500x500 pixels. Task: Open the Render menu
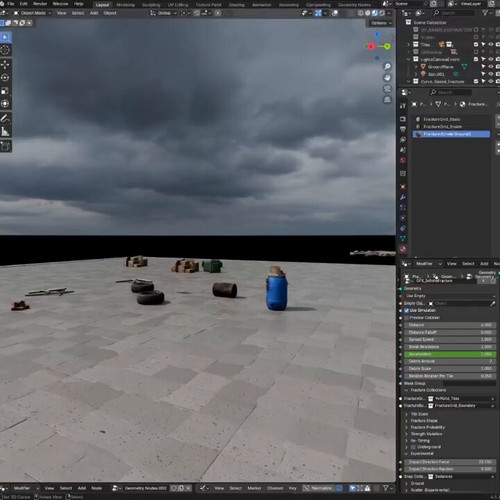click(40, 4)
